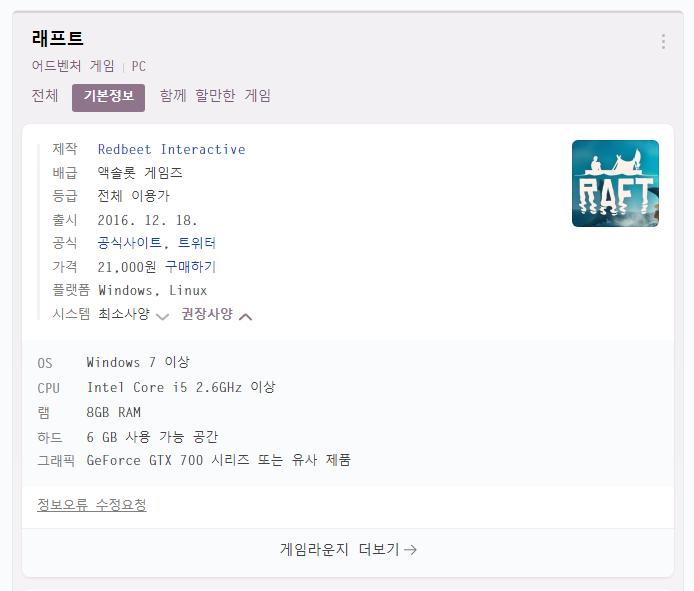Image resolution: width=694 pixels, height=591 pixels.
Task: Open the 함께 할만한 게임 tab
Action: tap(215, 96)
